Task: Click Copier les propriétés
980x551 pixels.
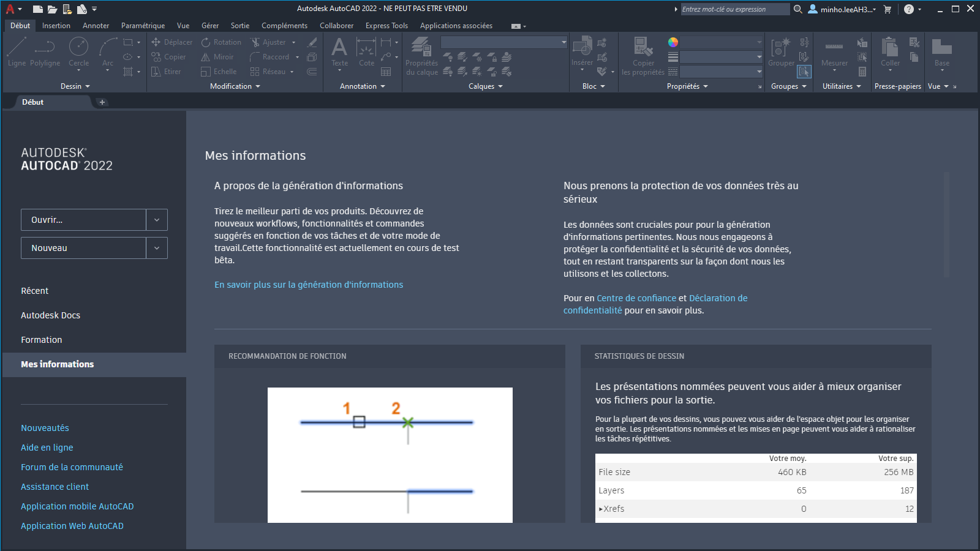Action: click(643, 56)
